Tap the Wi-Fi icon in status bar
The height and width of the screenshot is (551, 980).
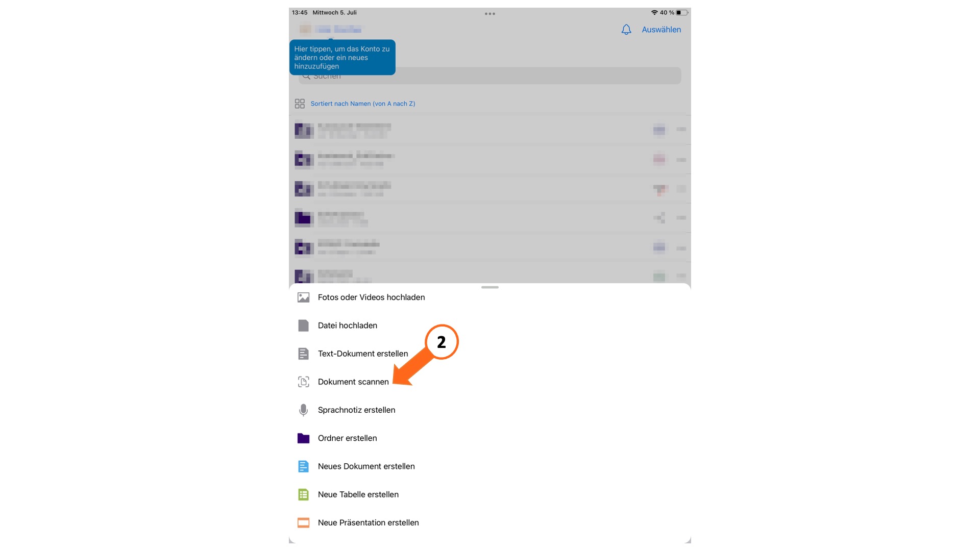654,13
